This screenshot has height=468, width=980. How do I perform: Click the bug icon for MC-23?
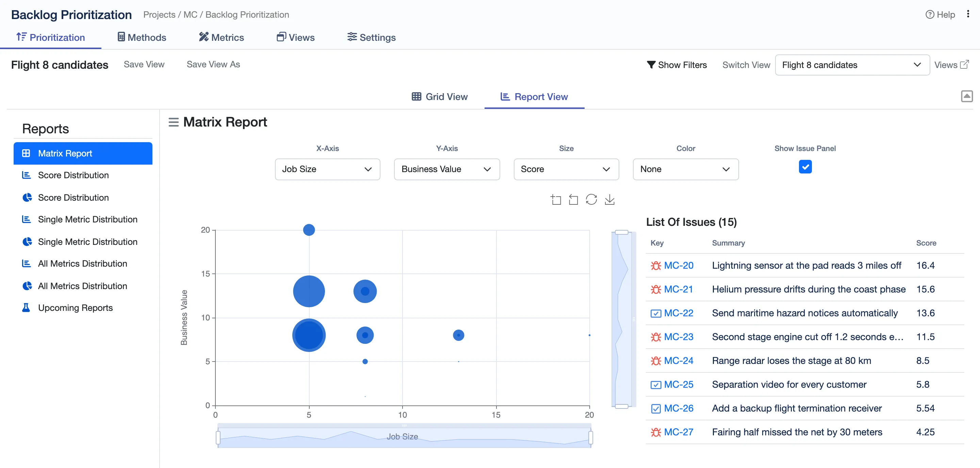[656, 337]
